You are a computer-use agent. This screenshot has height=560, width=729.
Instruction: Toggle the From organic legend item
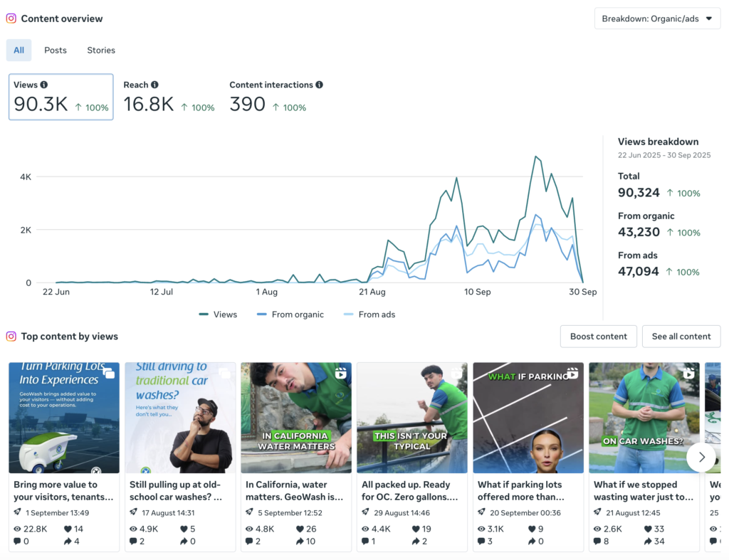[290, 314]
